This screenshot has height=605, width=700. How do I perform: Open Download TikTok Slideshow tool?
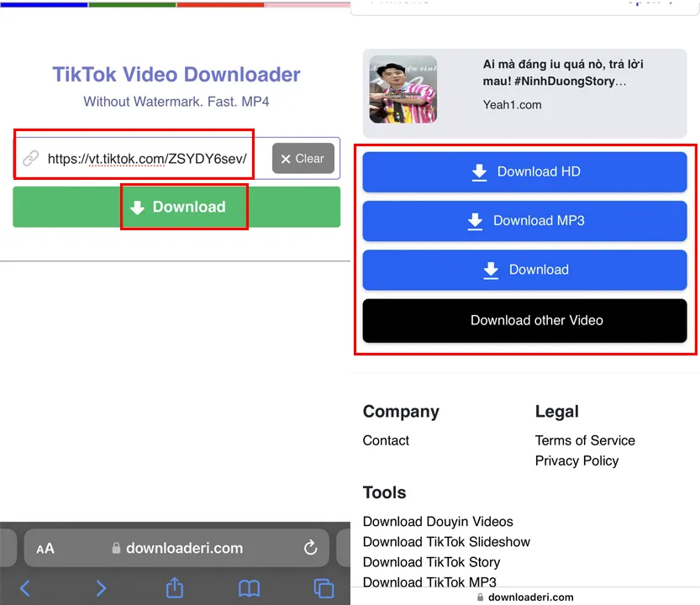click(x=447, y=542)
